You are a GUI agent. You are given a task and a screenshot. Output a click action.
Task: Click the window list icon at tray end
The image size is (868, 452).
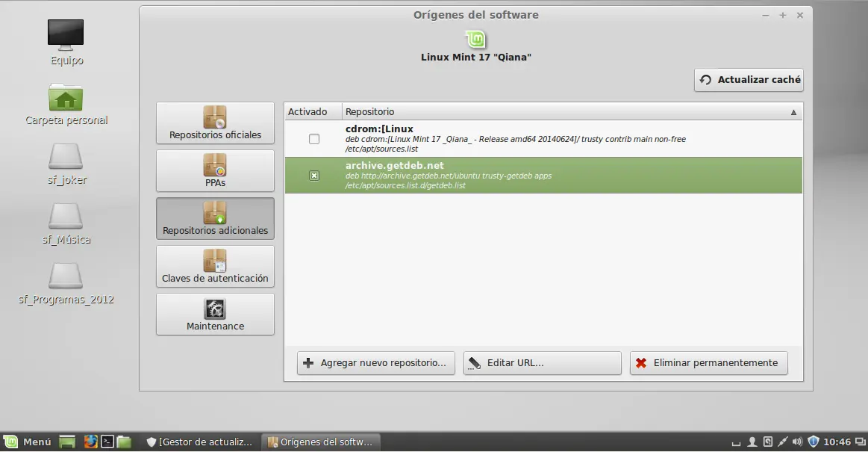coord(861,442)
